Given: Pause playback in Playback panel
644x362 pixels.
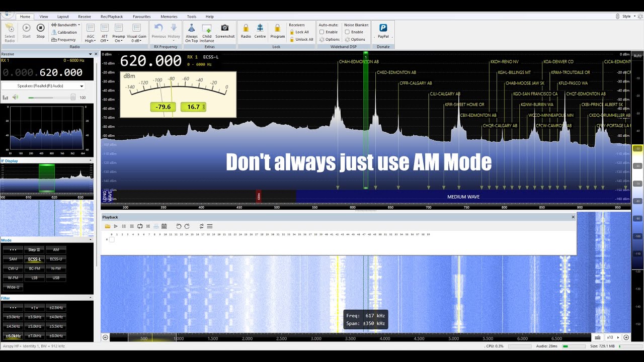Looking at the screenshot, I should pos(124,226).
